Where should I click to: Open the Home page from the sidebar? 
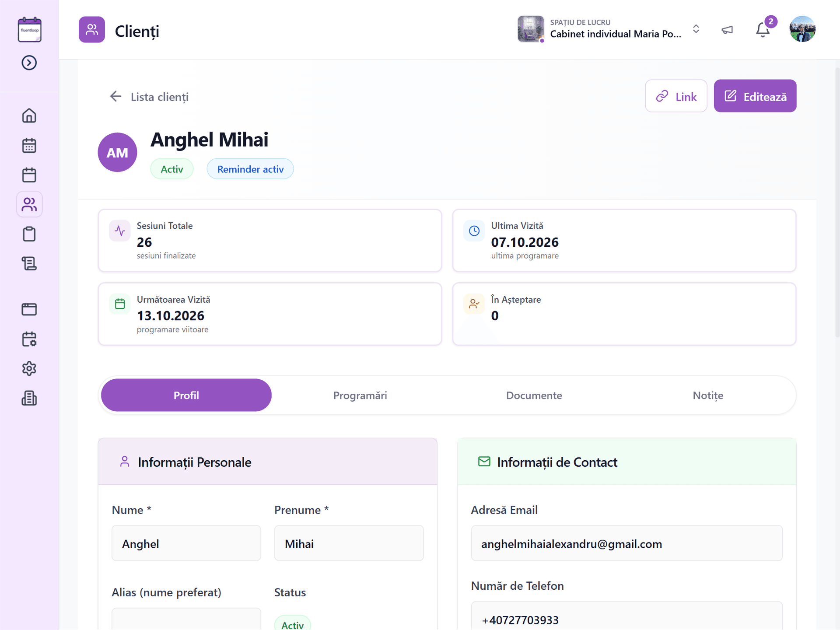pyautogui.click(x=29, y=115)
